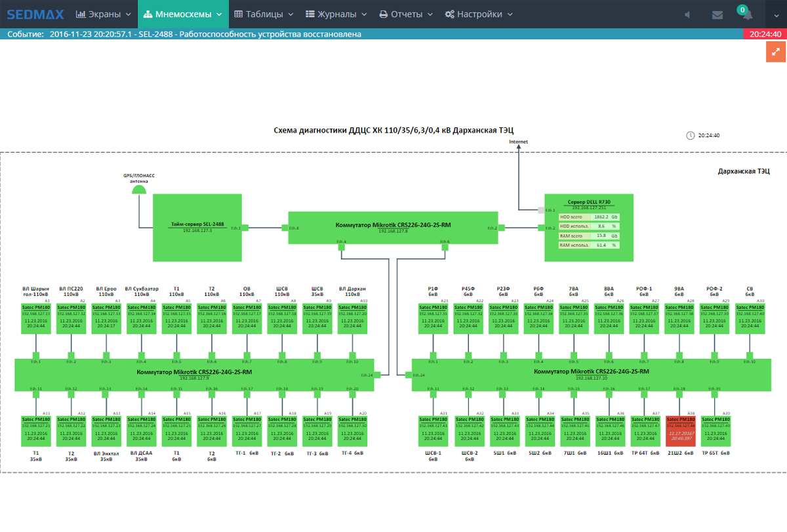Expand schematic with orange fullscreen arrows button
787x532 pixels.
point(776,52)
